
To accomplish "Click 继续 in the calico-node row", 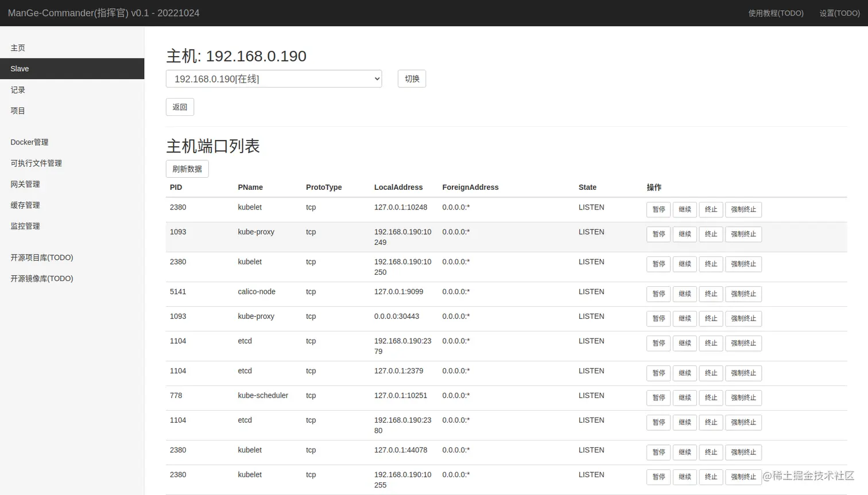I will coord(685,294).
